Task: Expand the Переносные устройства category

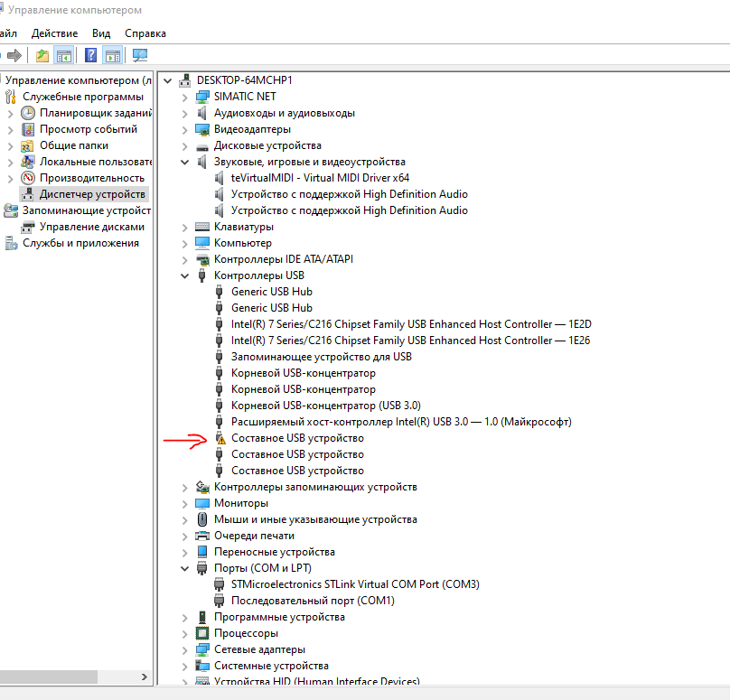Action: (185, 553)
